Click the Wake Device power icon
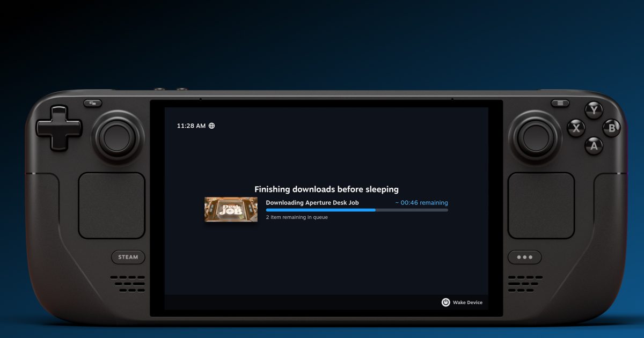Viewport: 644px width, 338px height. pyautogui.click(x=445, y=302)
